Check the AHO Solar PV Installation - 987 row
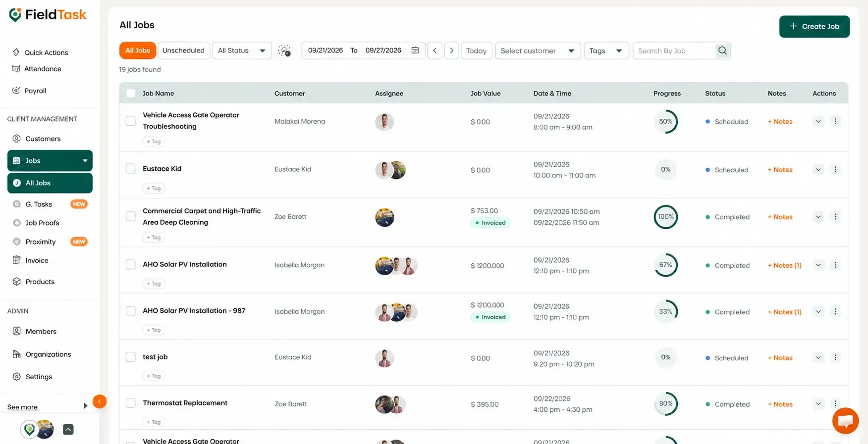Viewport: 868px width, 444px height. click(x=131, y=311)
